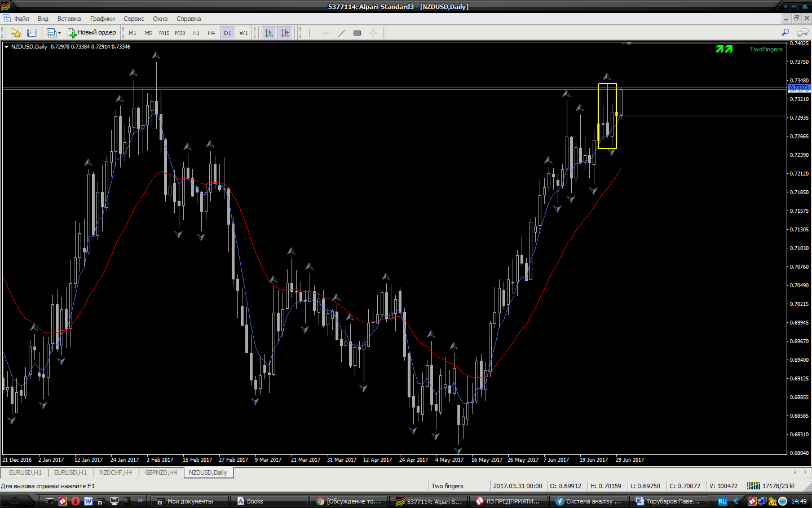Select the M1 timeframe
The image size is (812, 508).
coord(133,33)
